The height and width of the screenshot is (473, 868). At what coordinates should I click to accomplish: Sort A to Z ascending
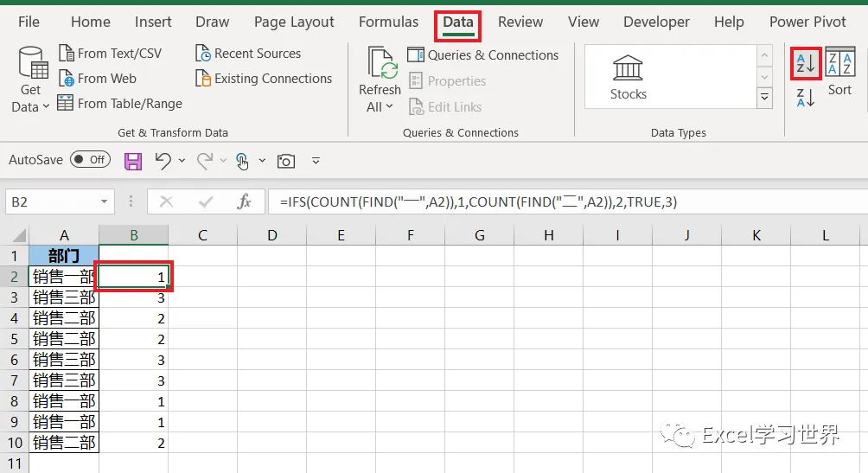[806, 64]
